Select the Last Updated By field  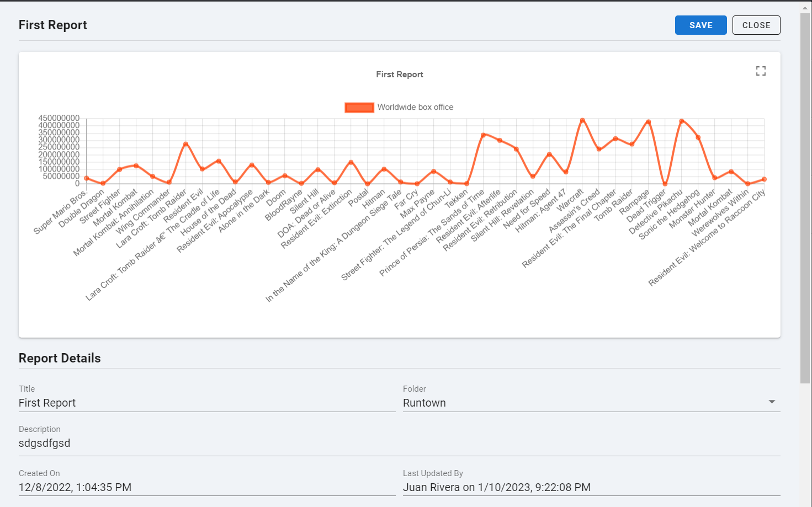tap(591, 487)
